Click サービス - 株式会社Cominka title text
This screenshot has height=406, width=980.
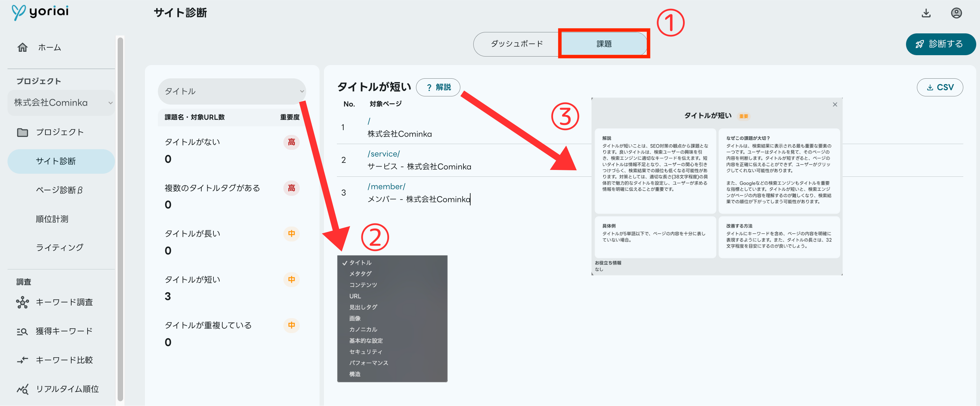point(419,167)
